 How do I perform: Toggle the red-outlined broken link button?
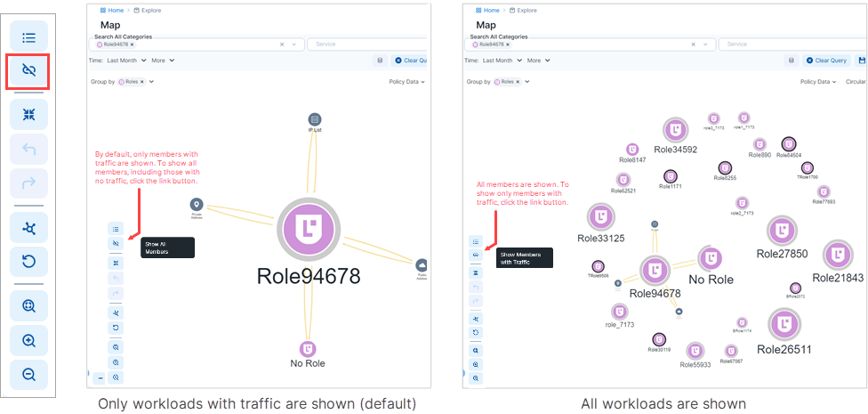[x=28, y=71]
